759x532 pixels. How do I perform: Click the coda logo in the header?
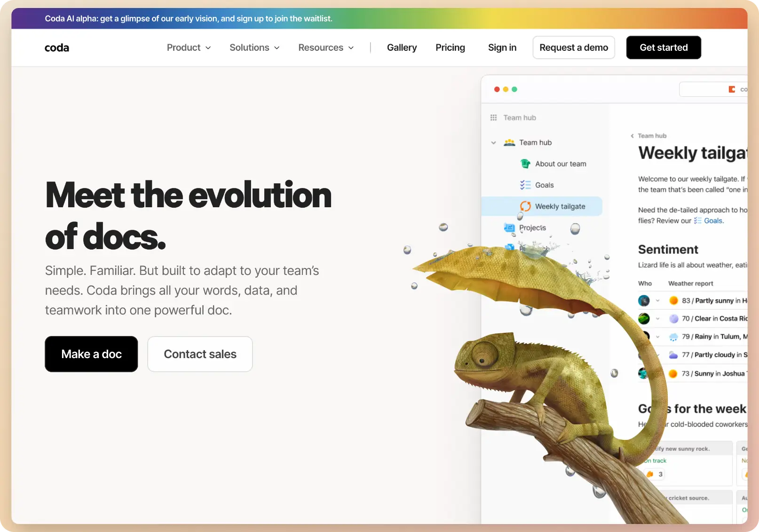(56, 47)
